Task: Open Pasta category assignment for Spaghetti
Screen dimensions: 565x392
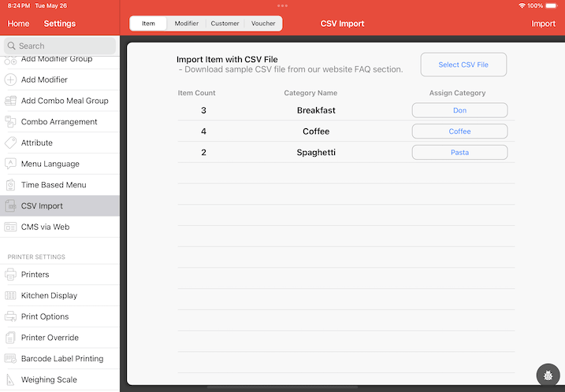Action: [x=459, y=152]
